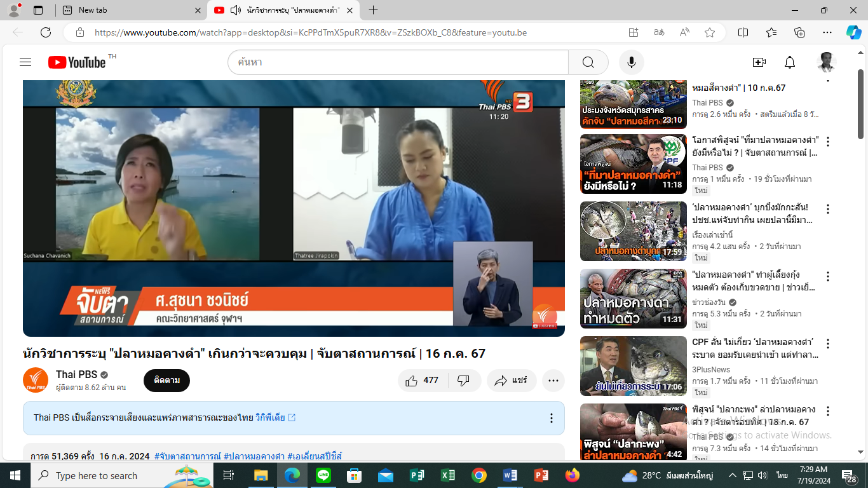Click the search magnifier button on YouTube
The height and width of the screenshot is (488, 868).
pos(588,62)
